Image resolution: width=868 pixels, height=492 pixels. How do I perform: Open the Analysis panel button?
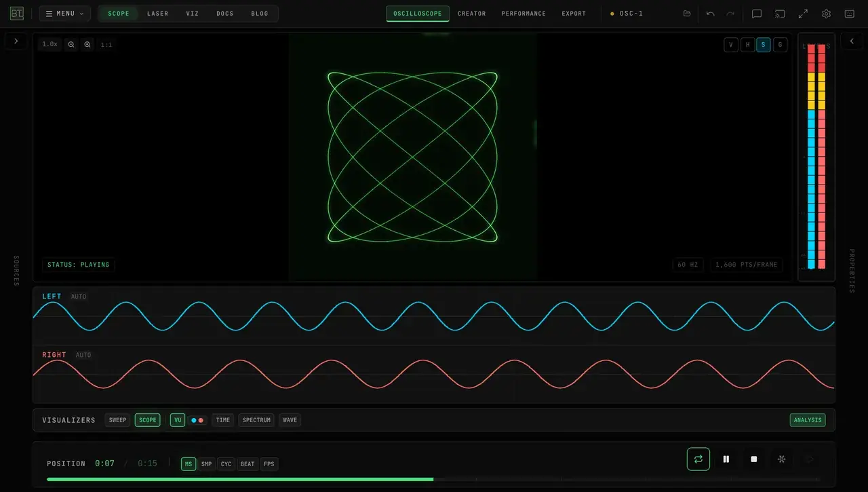[x=808, y=420]
